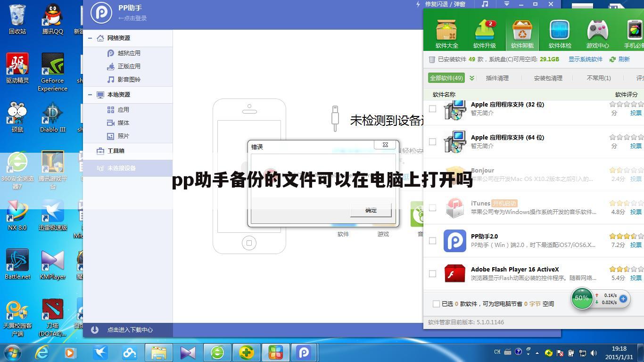This screenshot has width=644, height=362.
Task: Collapse the 本地资源 tree group
Action: coord(90,95)
